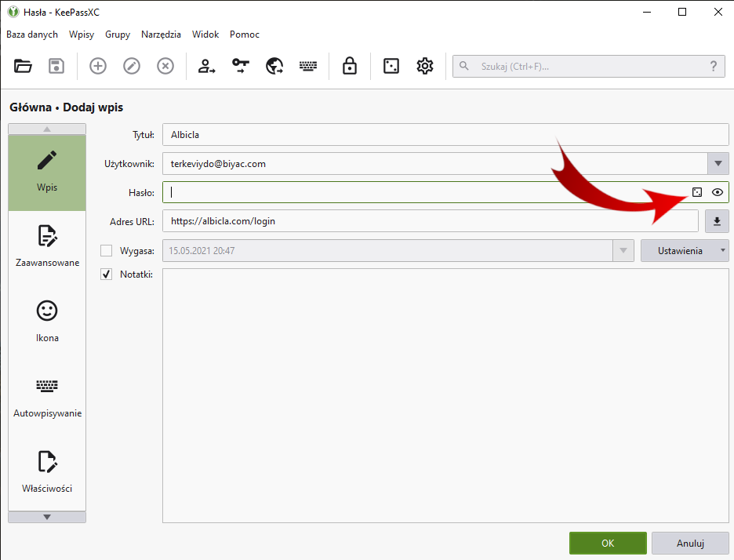Add new entry plus icon
The height and width of the screenshot is (560, 734).
(98, 66)
